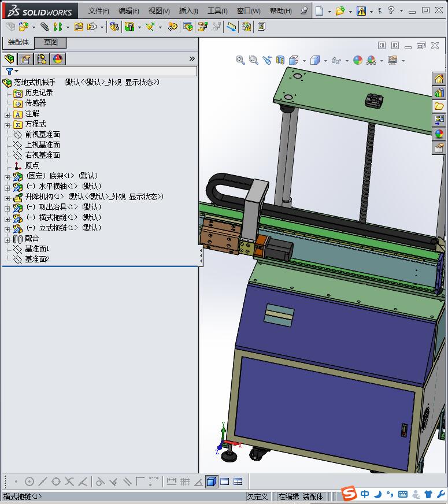Open the dropdown next to Open file icon

350,12
